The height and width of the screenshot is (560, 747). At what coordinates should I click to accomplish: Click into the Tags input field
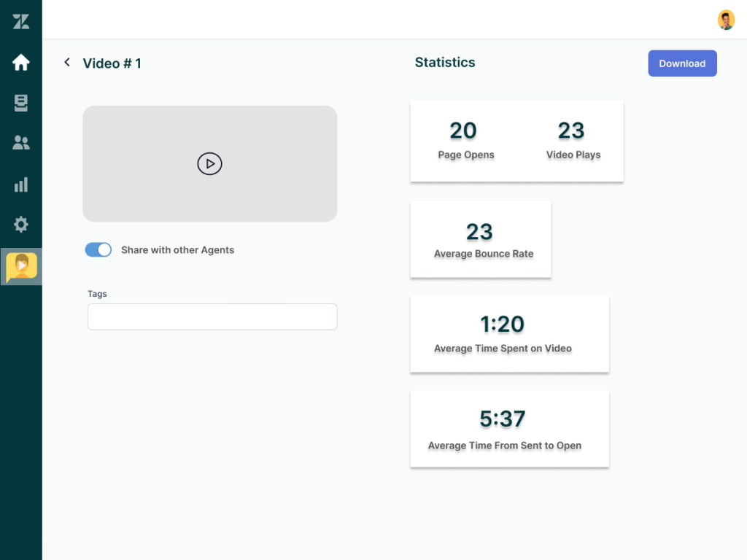click(x=212, y=317)
